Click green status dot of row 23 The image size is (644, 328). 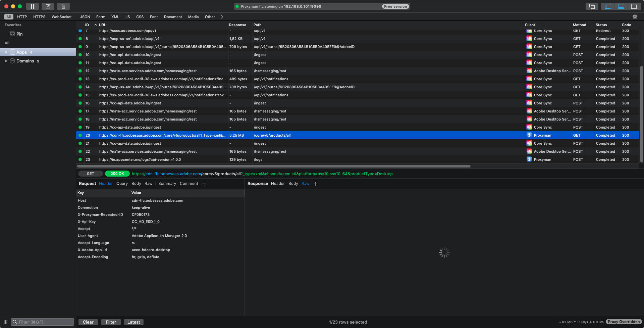tap(80, 159)
